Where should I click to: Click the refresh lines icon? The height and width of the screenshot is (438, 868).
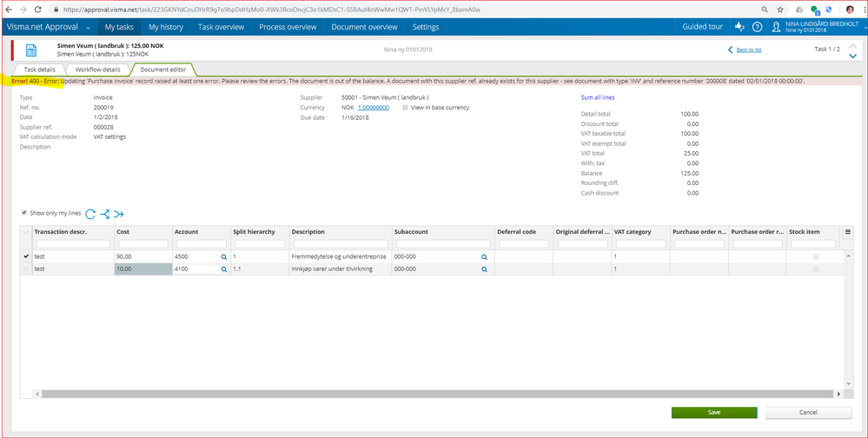(90, 213)
